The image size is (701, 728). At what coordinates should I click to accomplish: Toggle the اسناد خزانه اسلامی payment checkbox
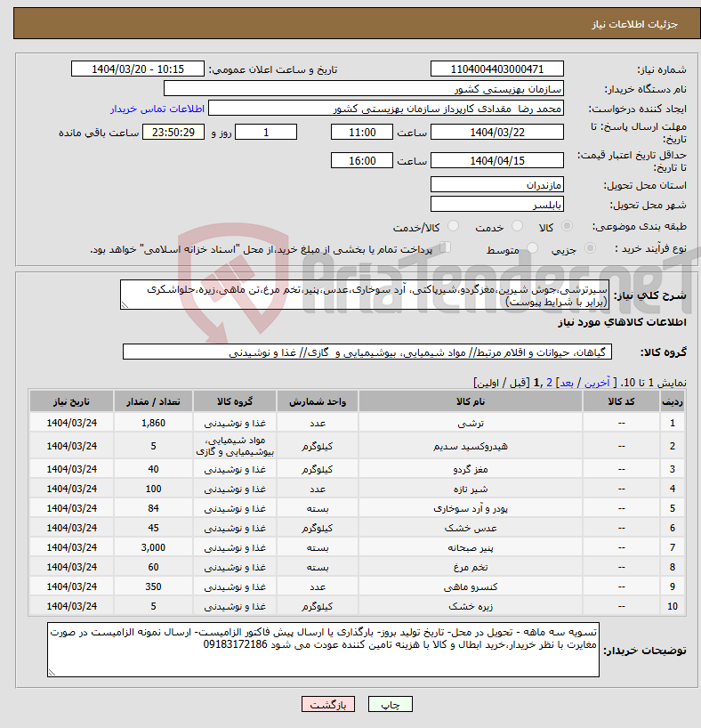445,247
